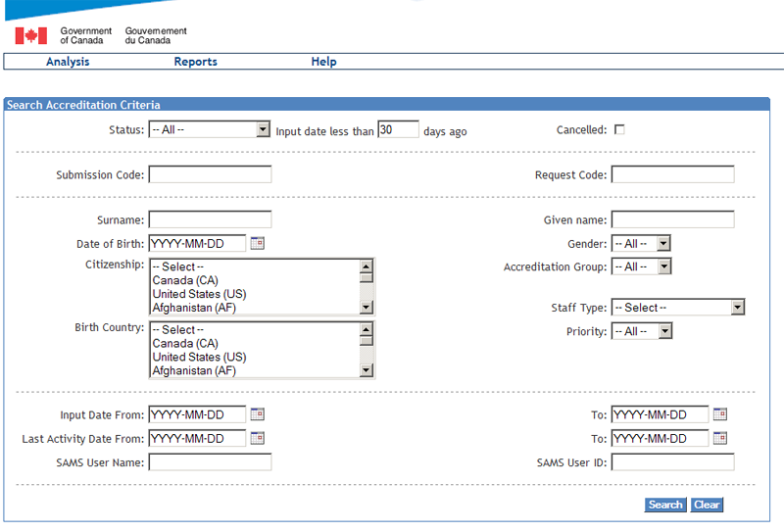Click the SAMS User Name field
Screen dimensions: 784x532
pos(210,462)
